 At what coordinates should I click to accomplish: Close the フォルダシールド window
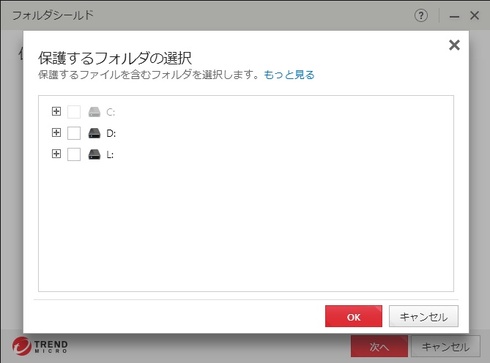coord(475,15)
